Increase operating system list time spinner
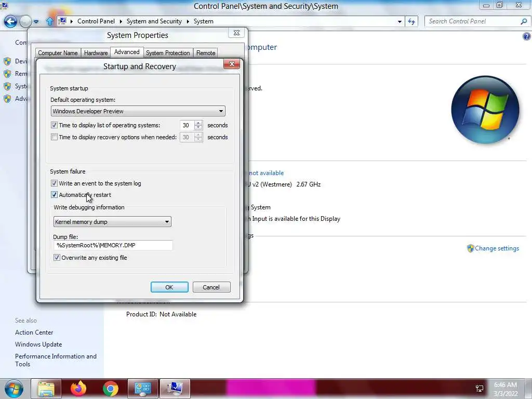532x399 pixels. [x=198, y=123]
